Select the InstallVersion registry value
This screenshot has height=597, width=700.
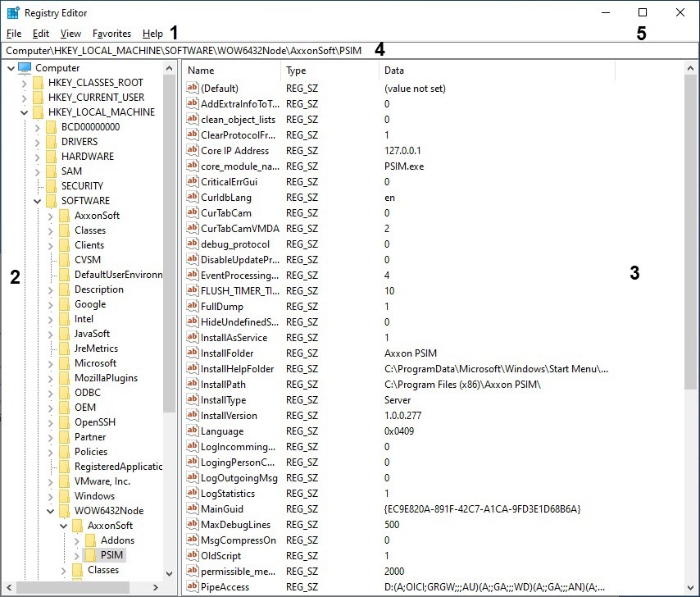click(229, 416)
